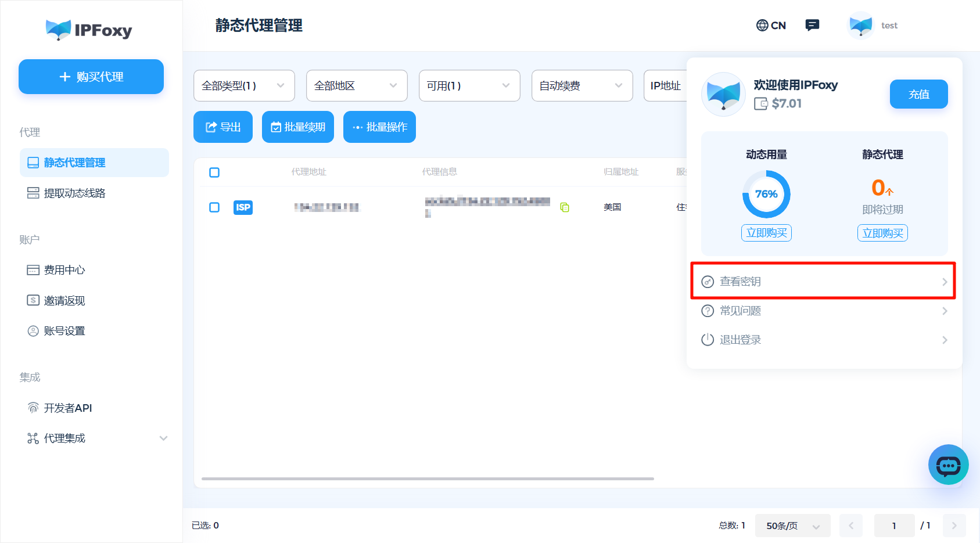The width and height of the screenshot is (980, 543).
Task: Select the 批量操作 batch actions icon
Action: click(x=358, y=127)
